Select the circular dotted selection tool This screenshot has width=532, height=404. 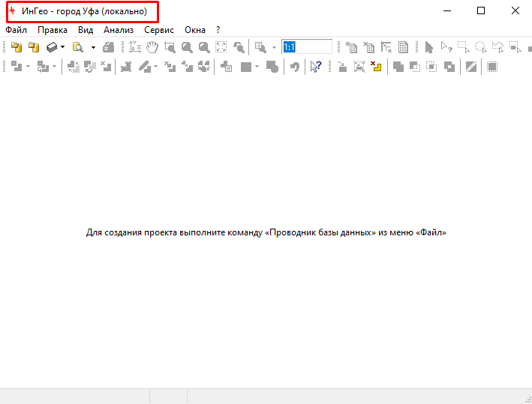[481, 47]
